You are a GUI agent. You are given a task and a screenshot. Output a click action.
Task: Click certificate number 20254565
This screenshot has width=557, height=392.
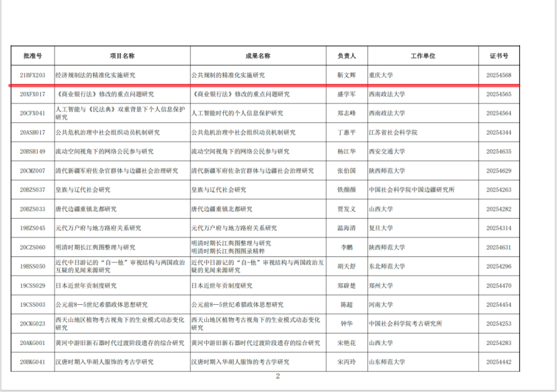499,95
